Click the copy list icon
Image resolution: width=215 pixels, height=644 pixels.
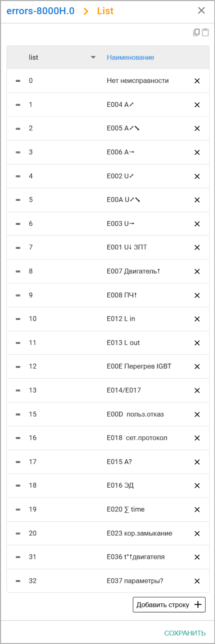coord(196,32)
